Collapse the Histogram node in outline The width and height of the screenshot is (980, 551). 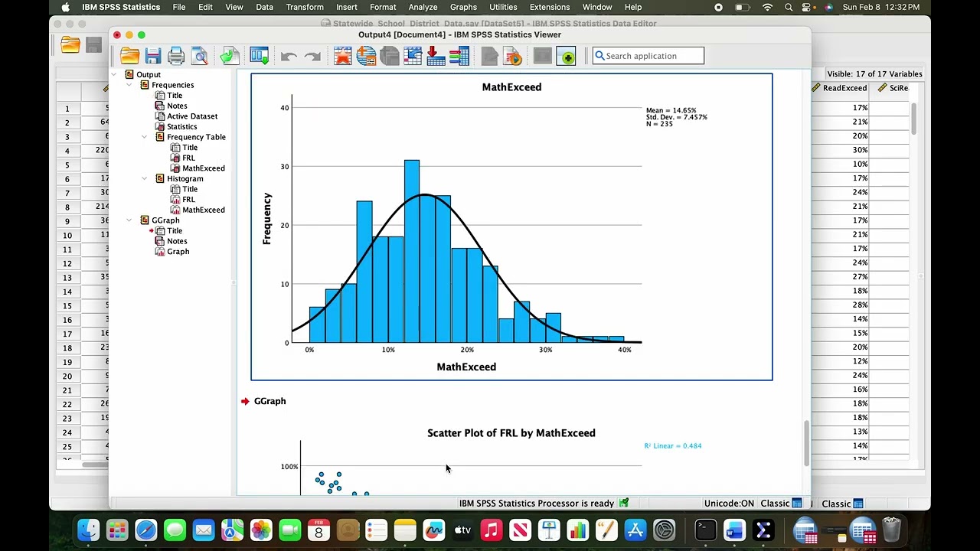point(144,178)
